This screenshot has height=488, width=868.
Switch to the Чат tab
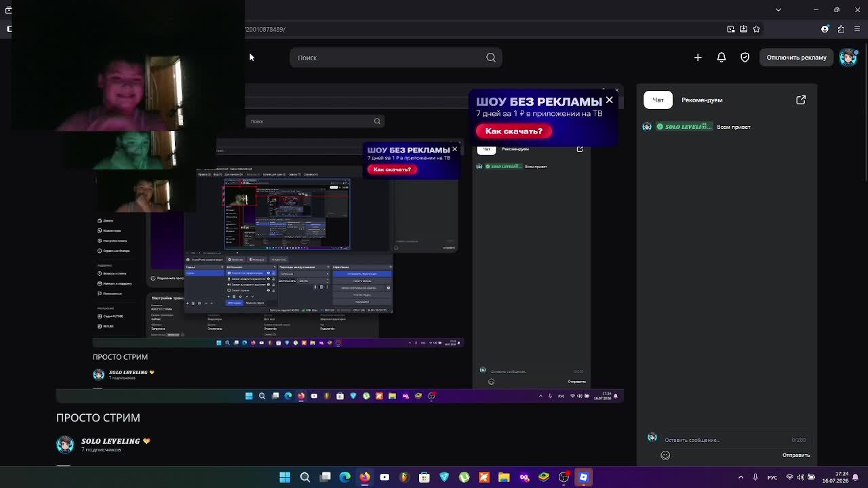click(658, 100)
